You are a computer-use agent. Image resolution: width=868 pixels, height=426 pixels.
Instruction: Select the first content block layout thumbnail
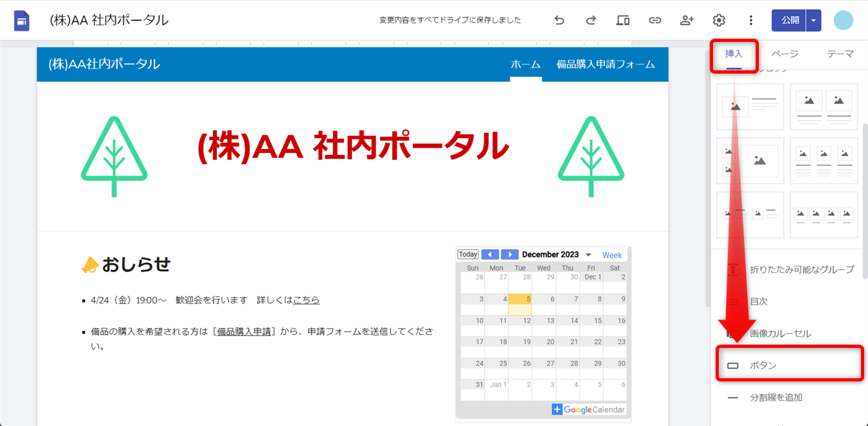pos(750,107)
